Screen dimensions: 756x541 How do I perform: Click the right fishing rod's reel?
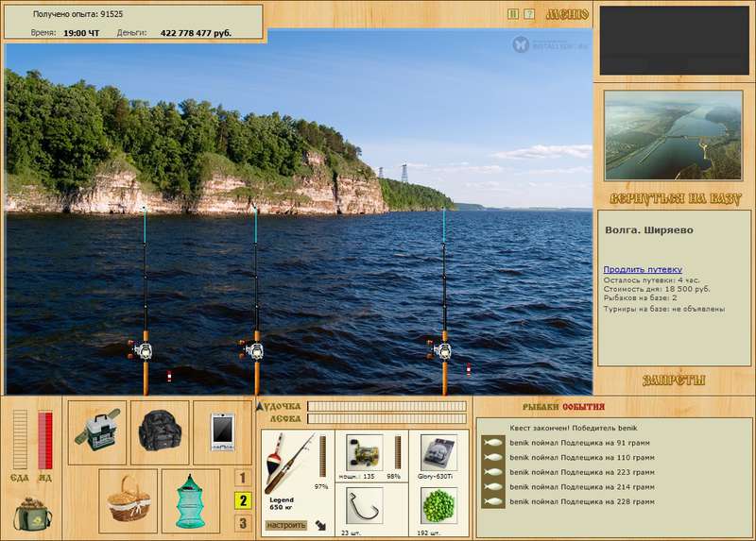point(440,350)
